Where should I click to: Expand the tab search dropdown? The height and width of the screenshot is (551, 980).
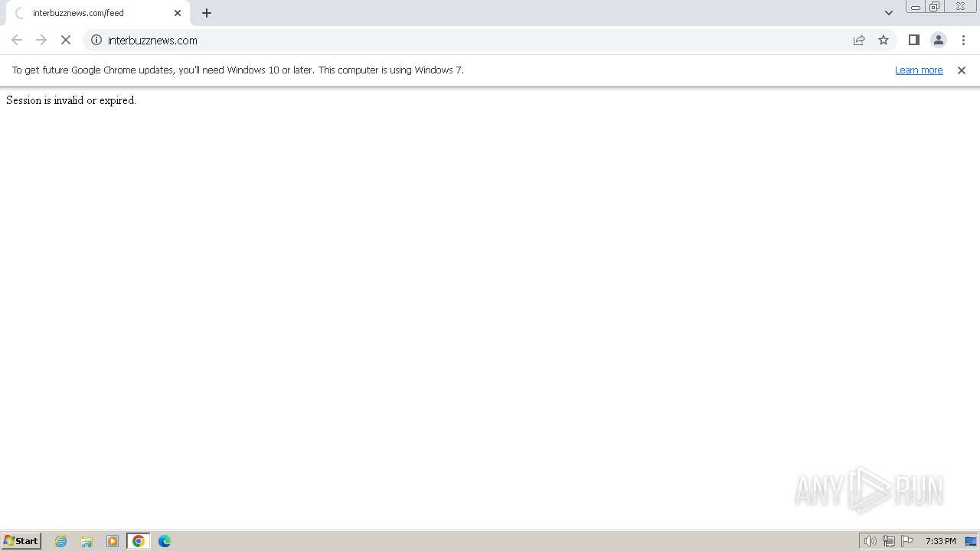[889, 13]
